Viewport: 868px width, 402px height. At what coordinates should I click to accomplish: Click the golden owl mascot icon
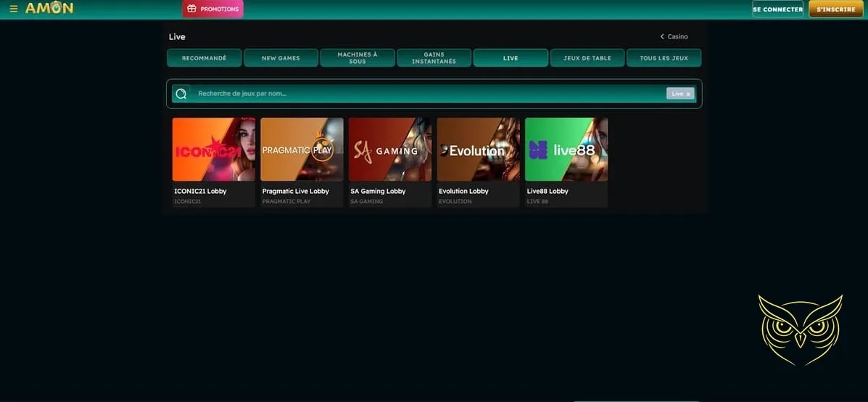[x=800, y=330]
